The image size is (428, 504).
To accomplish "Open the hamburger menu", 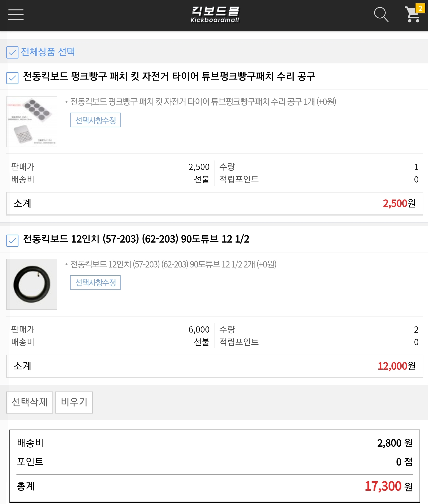I will [16, 15].
